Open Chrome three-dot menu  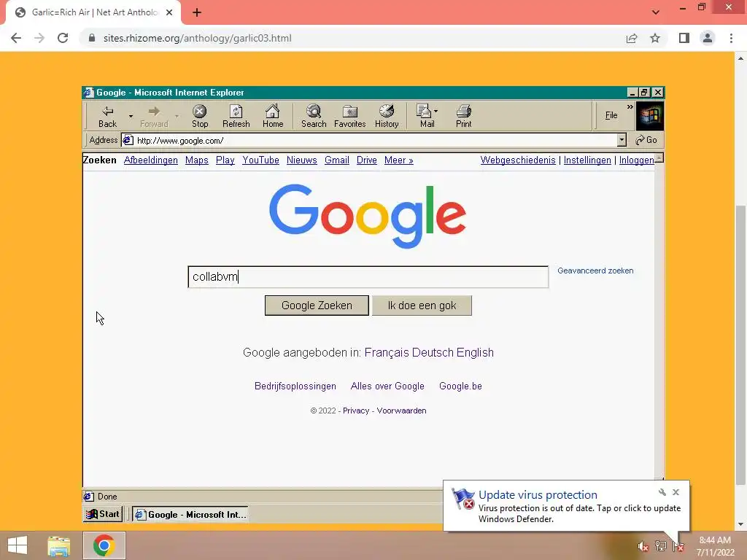[x=731, y=38]
